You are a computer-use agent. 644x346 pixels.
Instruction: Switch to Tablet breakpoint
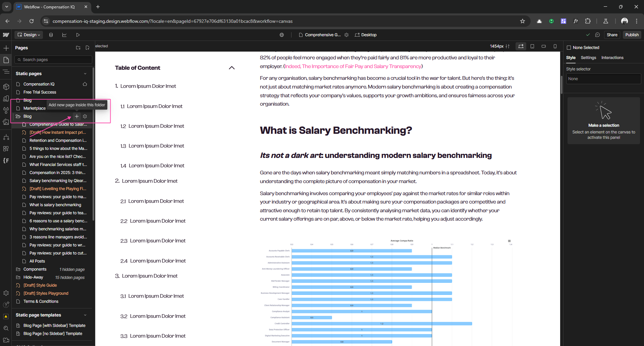[532, 46]
